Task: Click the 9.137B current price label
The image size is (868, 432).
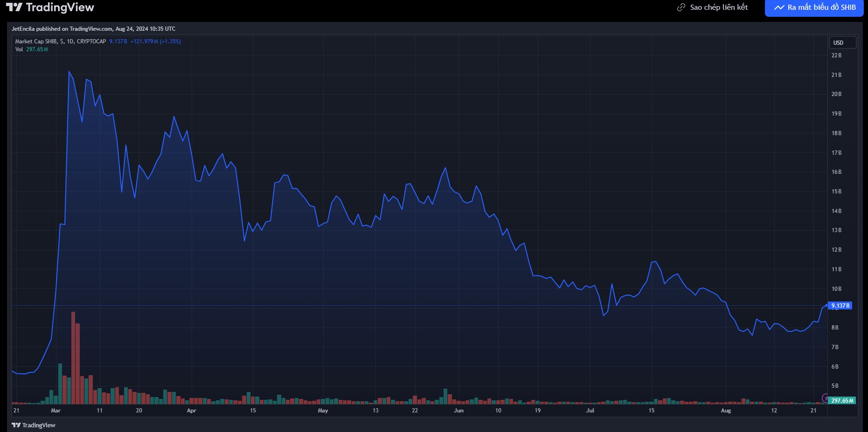Action: click(x=840, y=306)
